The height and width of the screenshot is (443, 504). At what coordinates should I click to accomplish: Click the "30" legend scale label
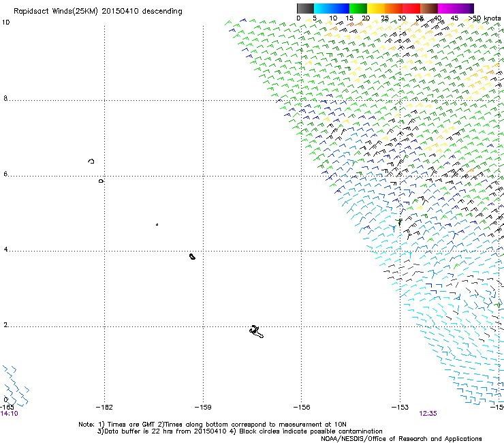pos(402,18)
